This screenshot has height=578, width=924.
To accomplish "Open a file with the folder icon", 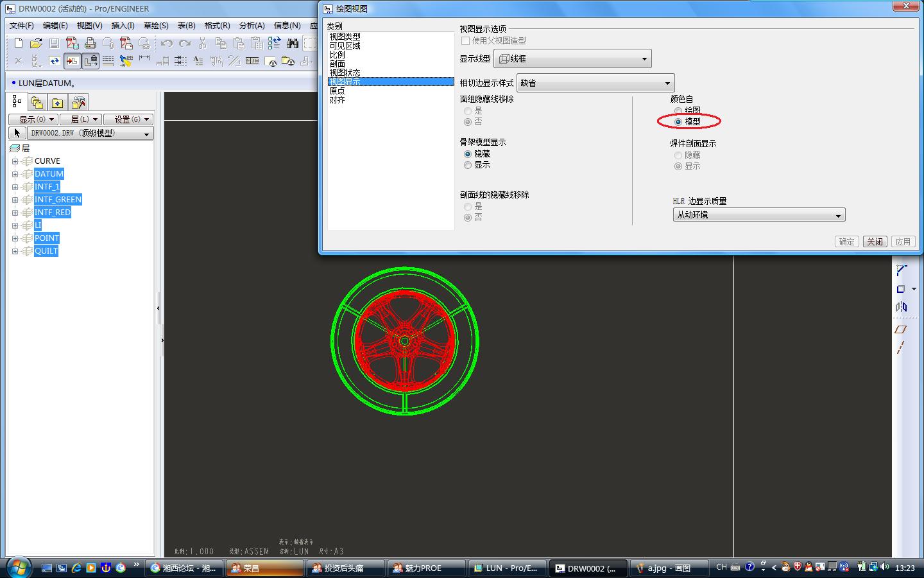I will 36,43.
